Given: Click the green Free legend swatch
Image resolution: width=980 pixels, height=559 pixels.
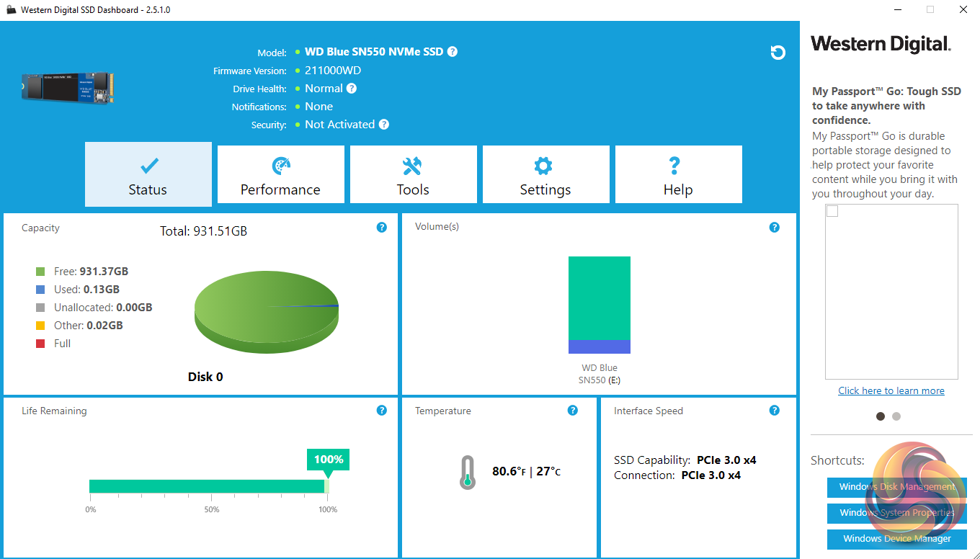Looking at the screenshot, I should (40, 272).
